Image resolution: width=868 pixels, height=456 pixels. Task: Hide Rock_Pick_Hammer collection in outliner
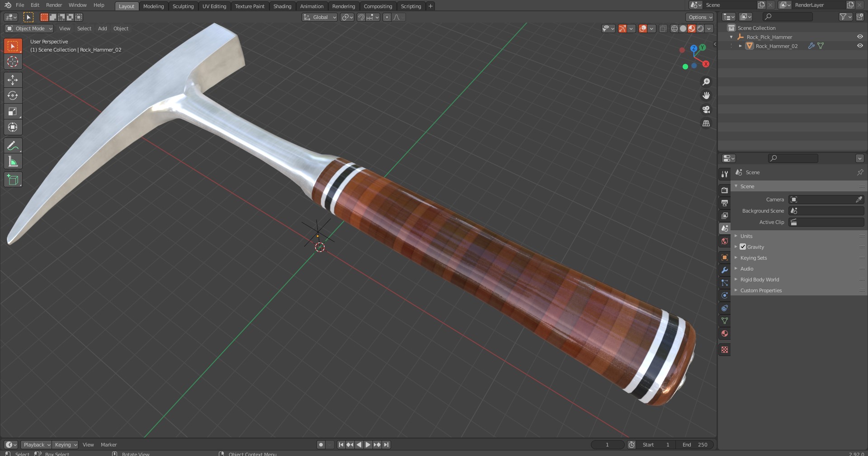coord(860,37)
